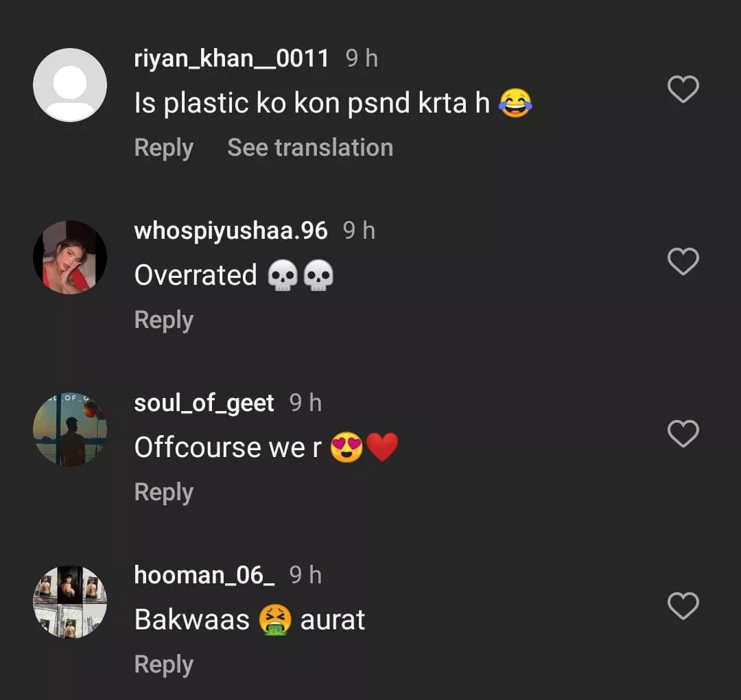This screenshot has width=741, height=700.
Task: Open whospiyushaa.96's profile picture
Action: pos(70,257)
